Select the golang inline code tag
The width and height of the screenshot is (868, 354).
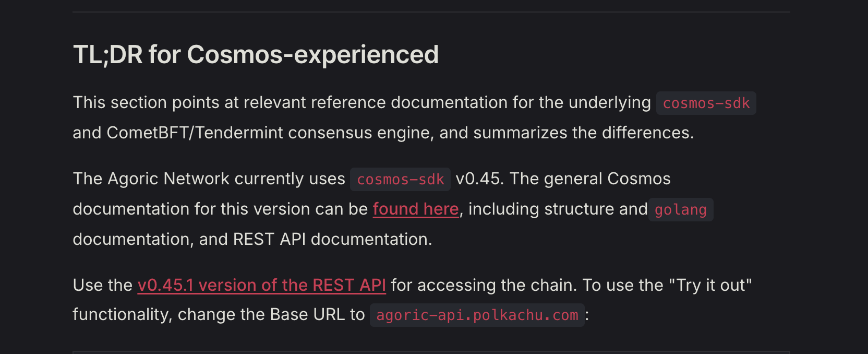click(x=680, y=210)
